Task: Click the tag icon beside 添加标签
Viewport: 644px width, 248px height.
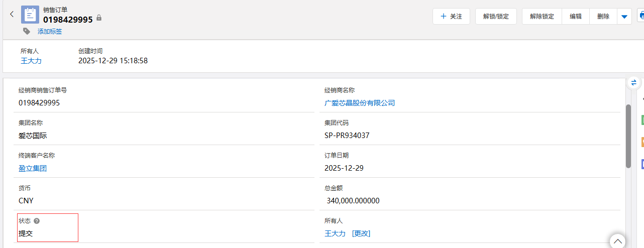Action: (x=27, y=31)
